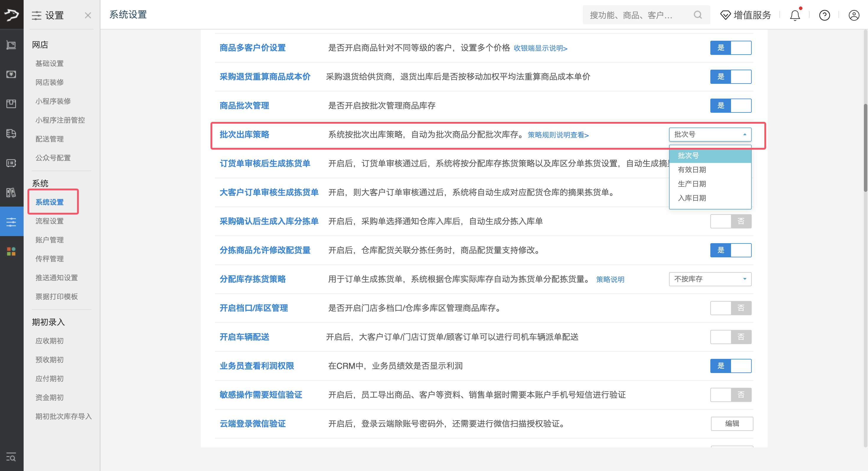Toggle 开启档口/库区管理 switch
The image size is (868, 471).
coord(730,308)
